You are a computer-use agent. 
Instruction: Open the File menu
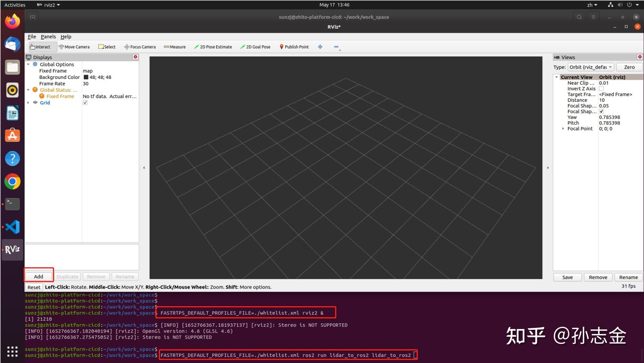[x=32, y=37]
